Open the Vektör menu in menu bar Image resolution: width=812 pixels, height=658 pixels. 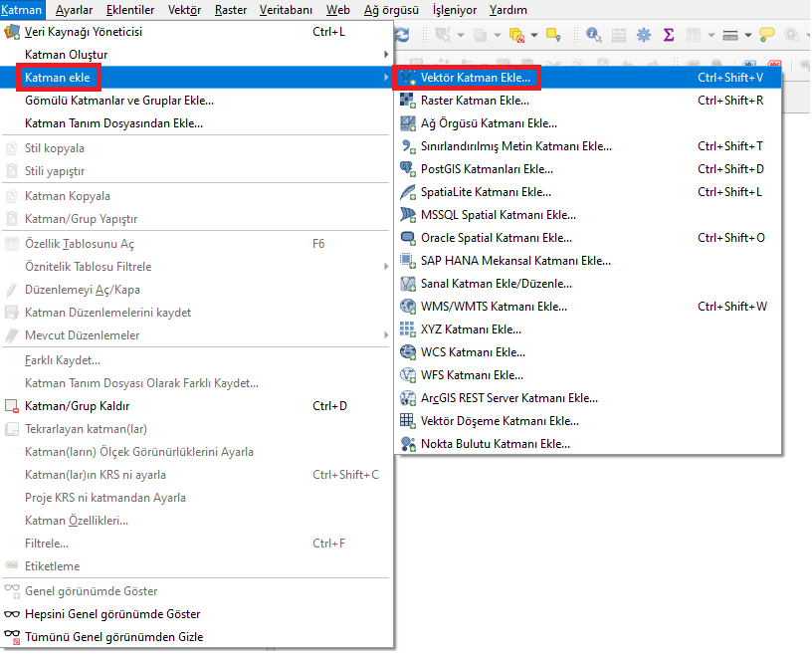coord(184,10)
